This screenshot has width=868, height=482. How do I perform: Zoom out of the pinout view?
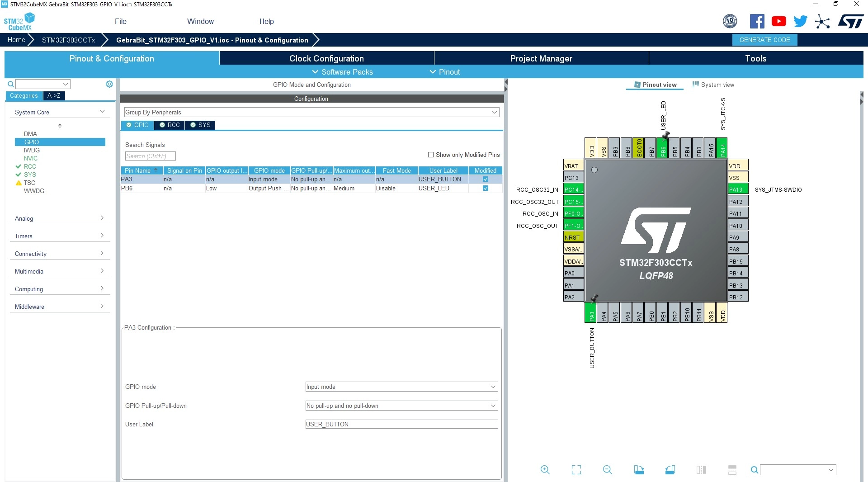(608, 470)
